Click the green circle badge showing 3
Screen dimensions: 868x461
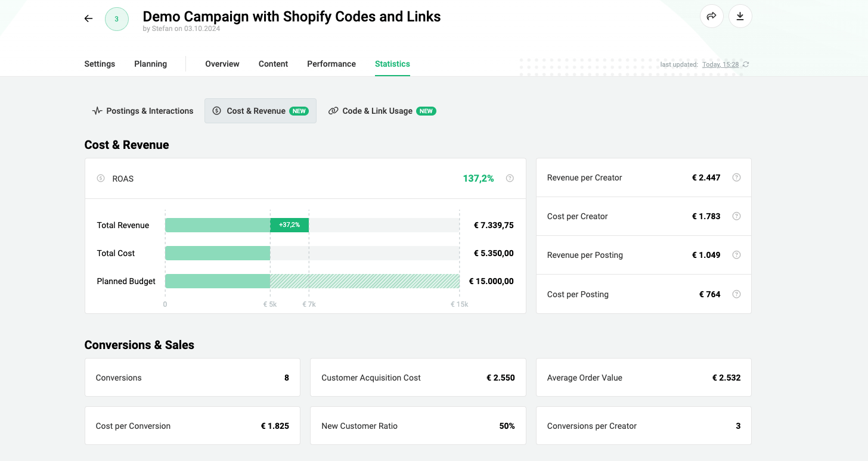coord(117,19)
